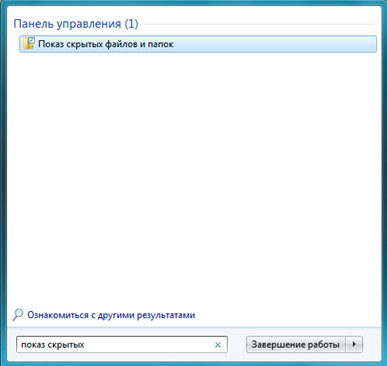
Task: Click the magnifier icon near other results
Action: pyautogui.click(x=18, y=315)
